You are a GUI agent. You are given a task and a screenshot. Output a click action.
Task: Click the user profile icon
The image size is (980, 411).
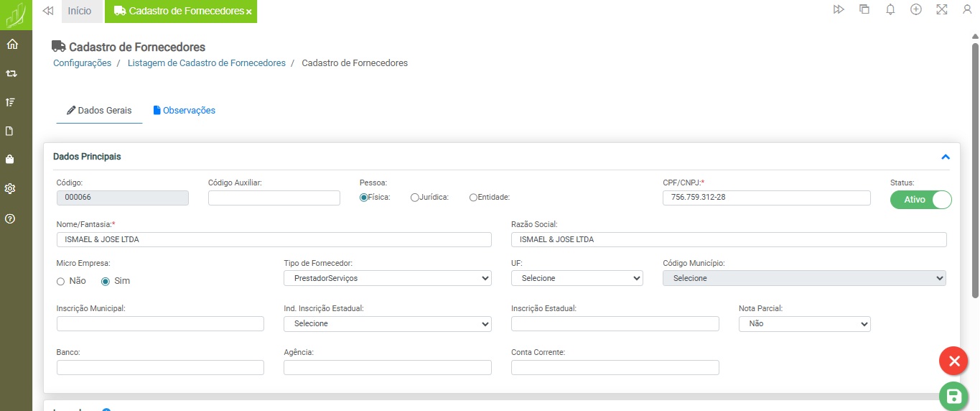(966, 10)
